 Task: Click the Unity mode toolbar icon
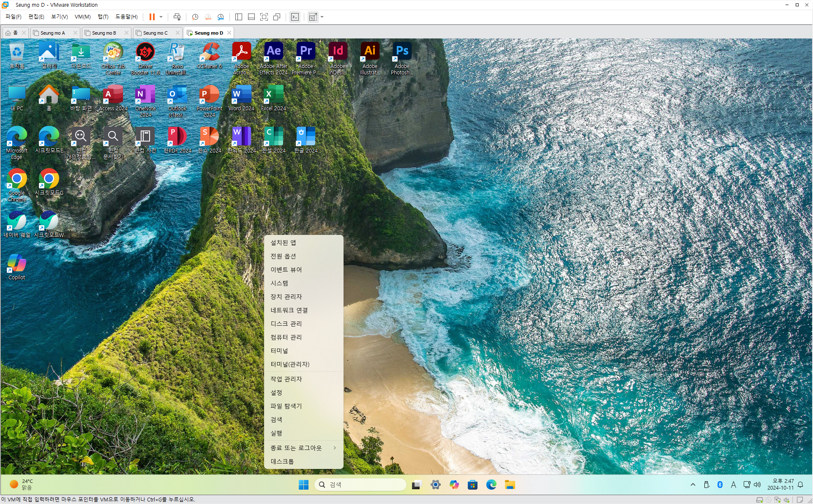[x=277, y=17]
